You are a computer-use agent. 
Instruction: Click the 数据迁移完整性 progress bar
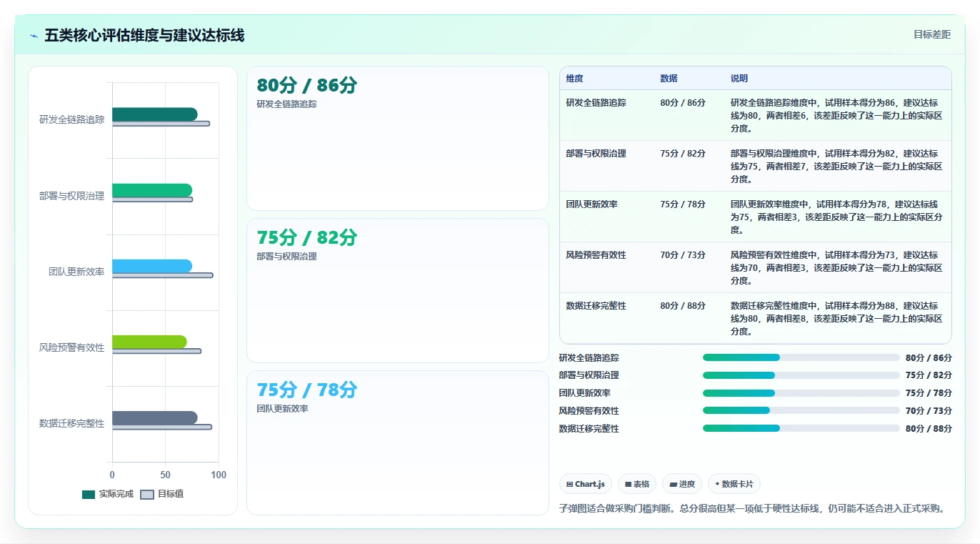(x=801, y=428)
